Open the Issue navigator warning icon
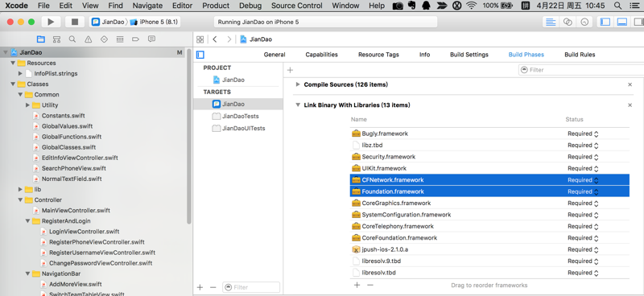Image resolution: width=644 pixels, height=296 pixels. click(x=89, y=39)
